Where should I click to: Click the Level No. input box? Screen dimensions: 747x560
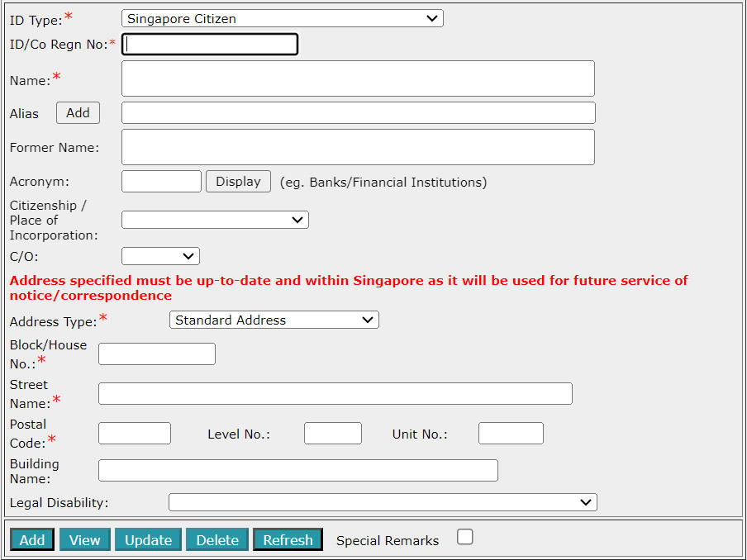[x=332, y=434]
